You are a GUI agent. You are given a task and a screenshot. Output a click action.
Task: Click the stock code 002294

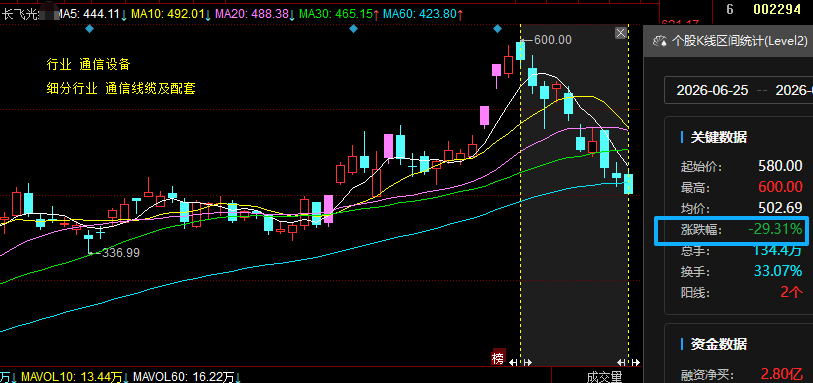(x=777, y=9)
